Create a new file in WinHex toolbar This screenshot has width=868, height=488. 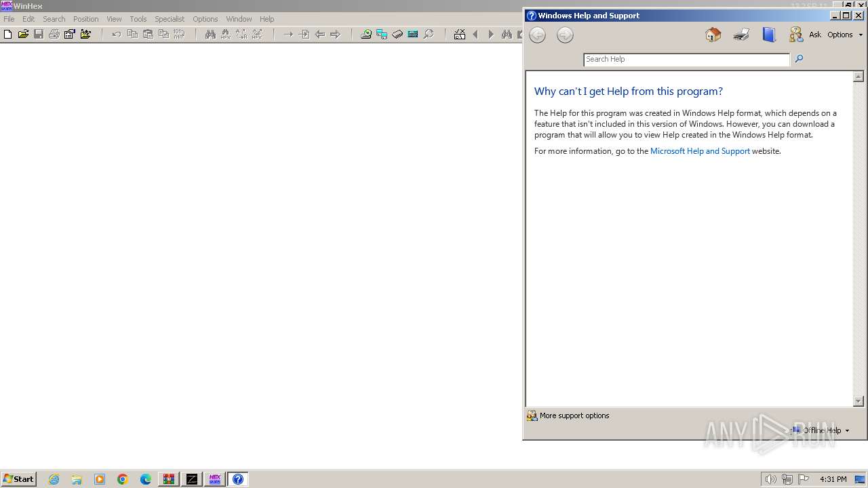click(x=7, y=34)
